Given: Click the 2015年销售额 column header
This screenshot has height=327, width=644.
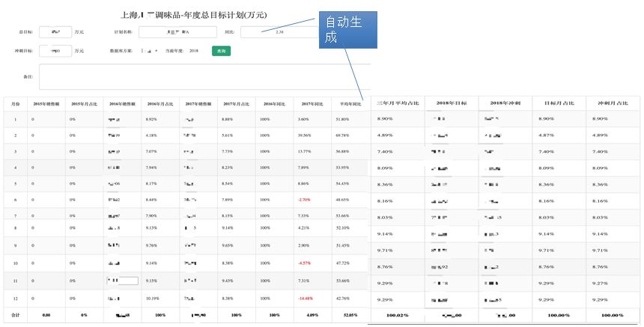Looking at the screenshot, I should (x=46, y=104).
